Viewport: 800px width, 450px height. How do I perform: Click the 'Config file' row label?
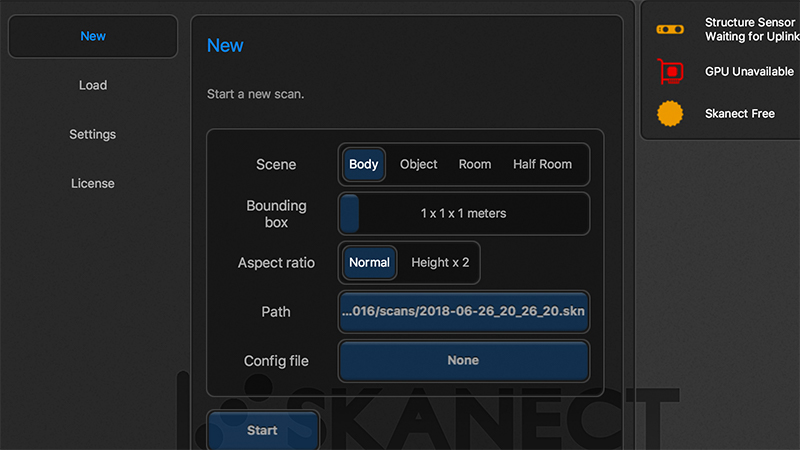[x=276, y=361]
